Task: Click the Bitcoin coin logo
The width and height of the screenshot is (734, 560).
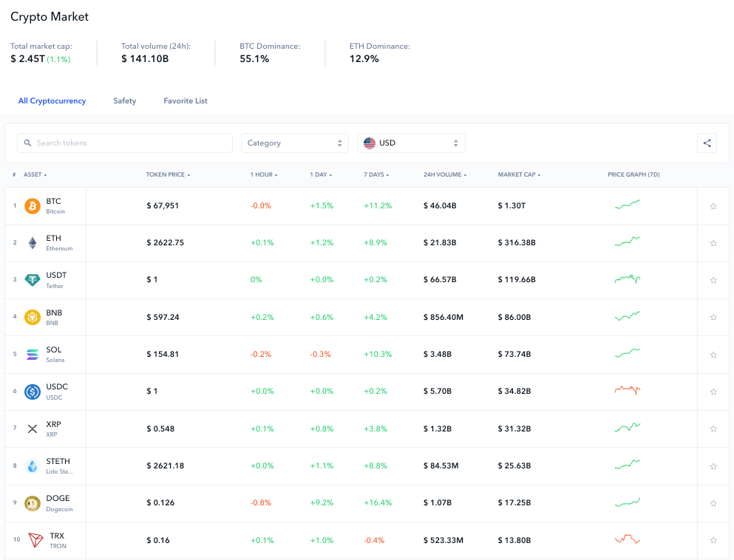Action: coord(33,206)
